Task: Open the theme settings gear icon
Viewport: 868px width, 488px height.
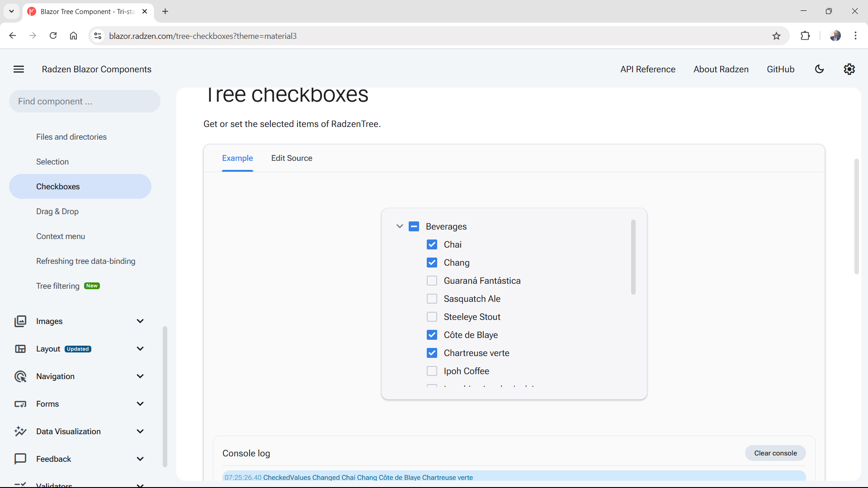Action: [x=849, y=69]
